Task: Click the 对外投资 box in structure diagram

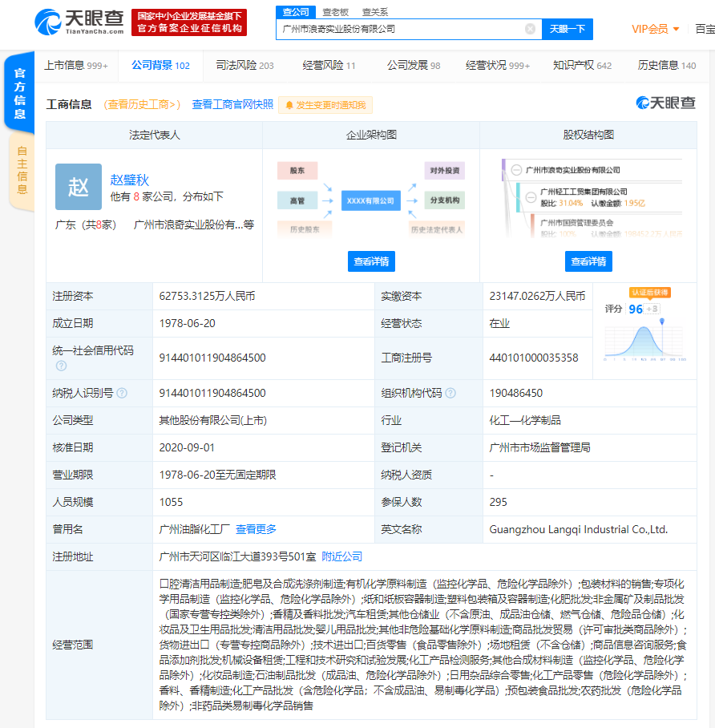Action: [x=444, y=171]
